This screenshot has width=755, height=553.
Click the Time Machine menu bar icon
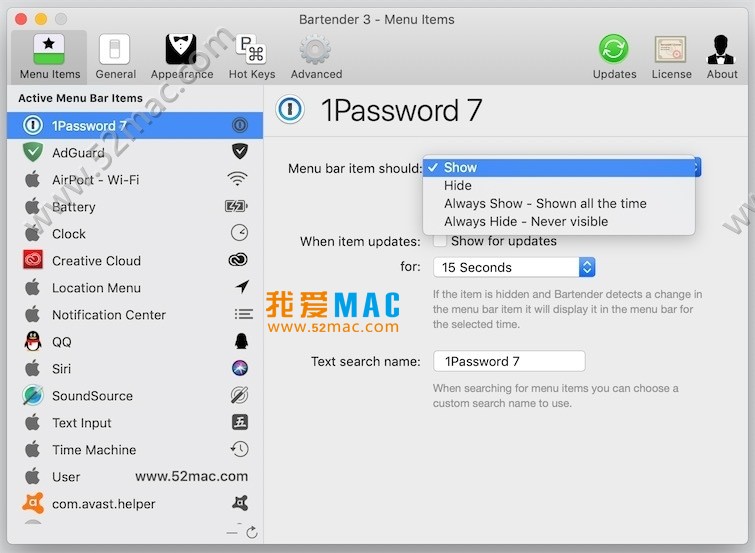tap(239, 449)
